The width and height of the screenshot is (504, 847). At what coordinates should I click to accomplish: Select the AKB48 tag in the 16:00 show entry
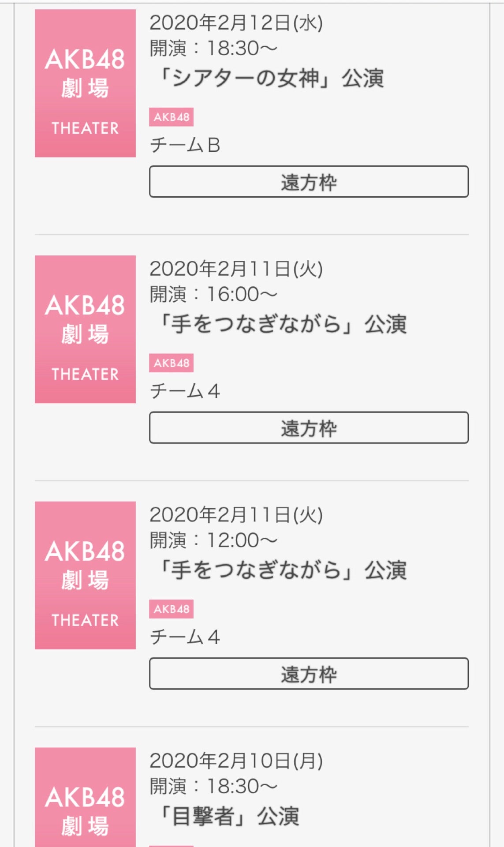[x=171, y=364]
